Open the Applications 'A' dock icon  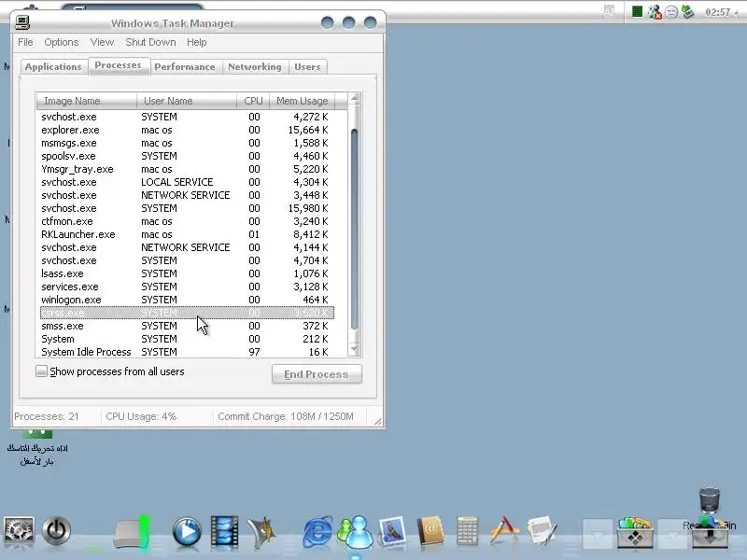point(504,530)
